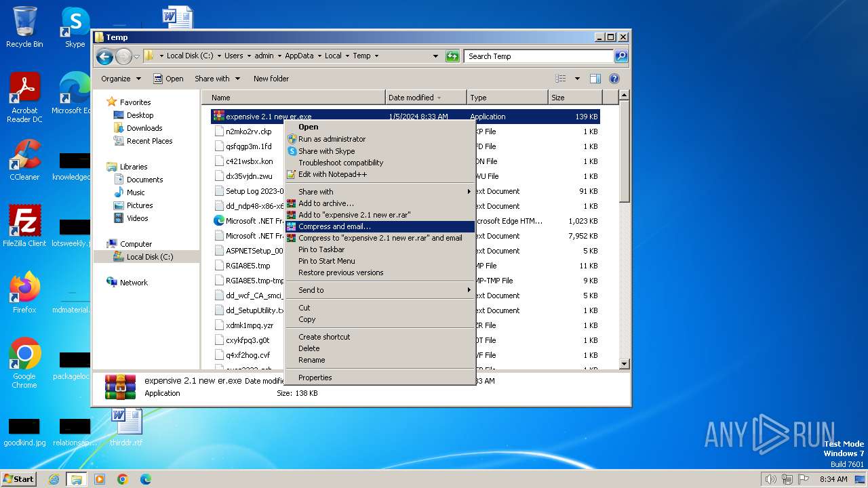Image resolution: width=868 pixels, height=488 pixels.
Task: Open the views dropdown arrow
Action: click(577, 79)
